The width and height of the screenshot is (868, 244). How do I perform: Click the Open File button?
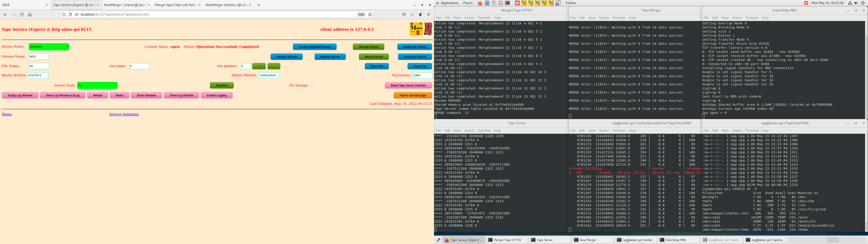[377, 66]
